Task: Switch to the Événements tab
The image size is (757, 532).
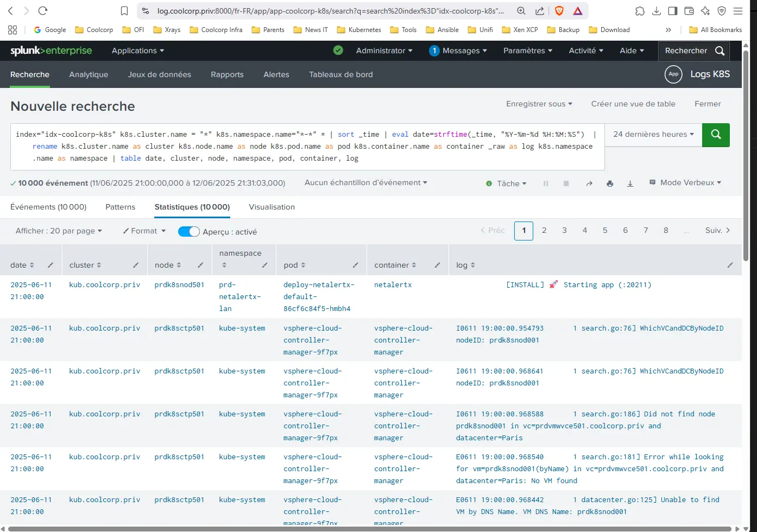Action: pyautogui.click(x=48, y=207)
